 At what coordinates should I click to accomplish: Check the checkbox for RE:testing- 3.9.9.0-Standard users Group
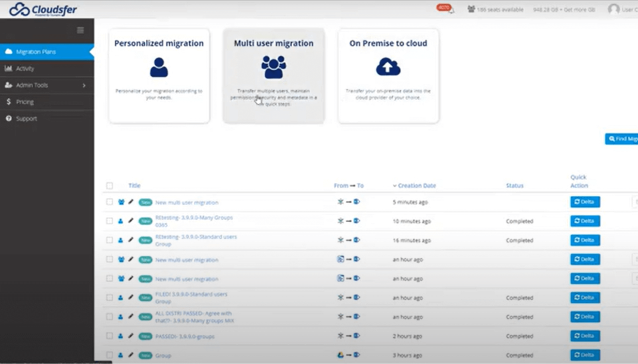(x=109, y=240)
